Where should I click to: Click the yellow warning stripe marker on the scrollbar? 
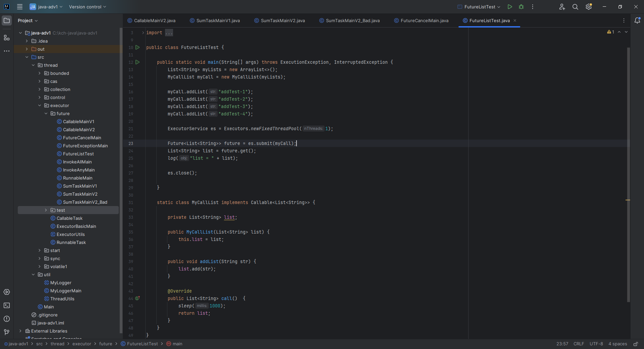pos(628,200)
